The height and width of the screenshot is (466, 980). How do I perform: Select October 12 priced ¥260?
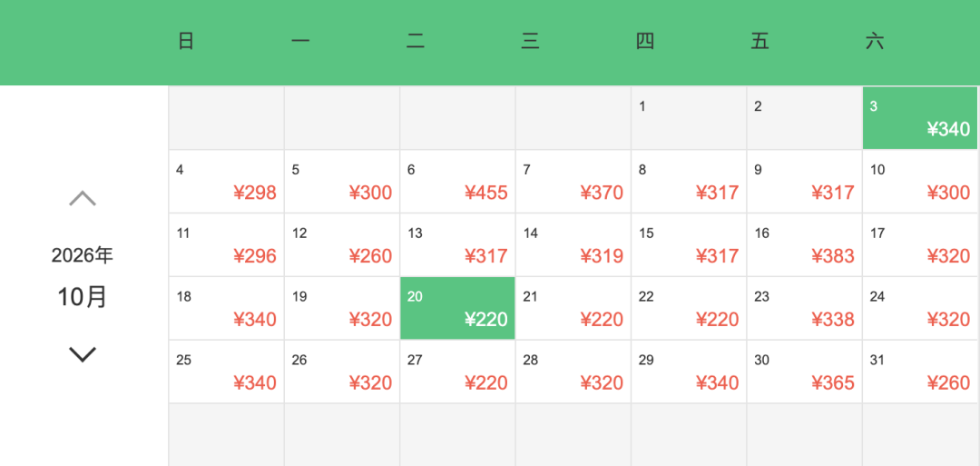pos(342,245)
